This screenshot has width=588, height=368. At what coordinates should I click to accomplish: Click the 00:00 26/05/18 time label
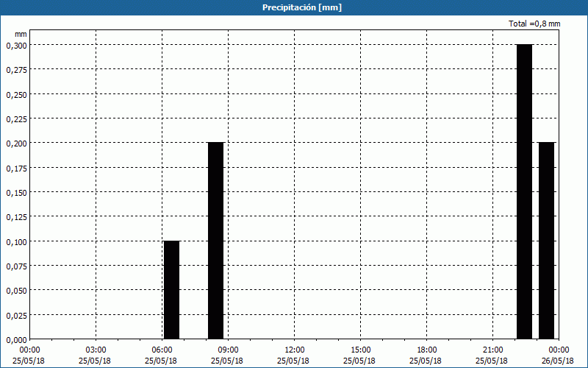(558, 355)
